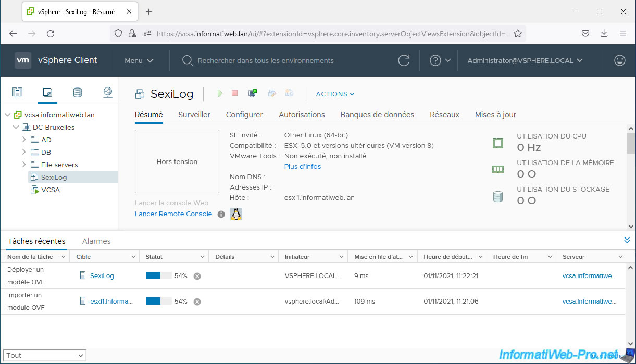Screen dimensions: 636x364
Task: Open the Tout filter dropdown
Action: click(x=44, y=355)
